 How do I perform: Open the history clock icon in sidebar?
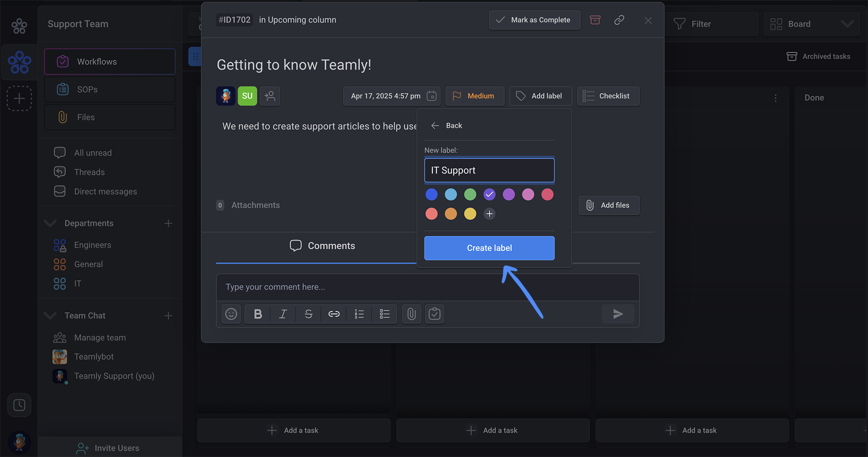[19, 405]
